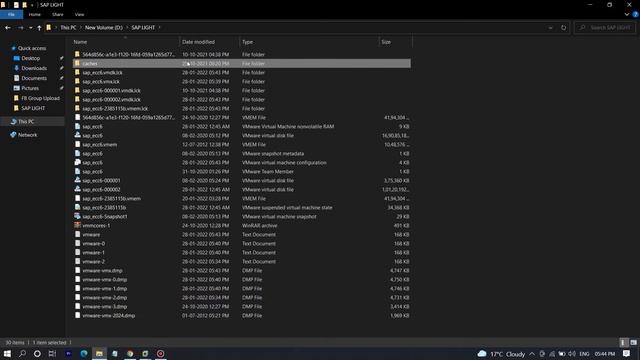Select the vmware-vmx-2024.dmp file
The image size is (640, 360).
click(x=109, y=316)
